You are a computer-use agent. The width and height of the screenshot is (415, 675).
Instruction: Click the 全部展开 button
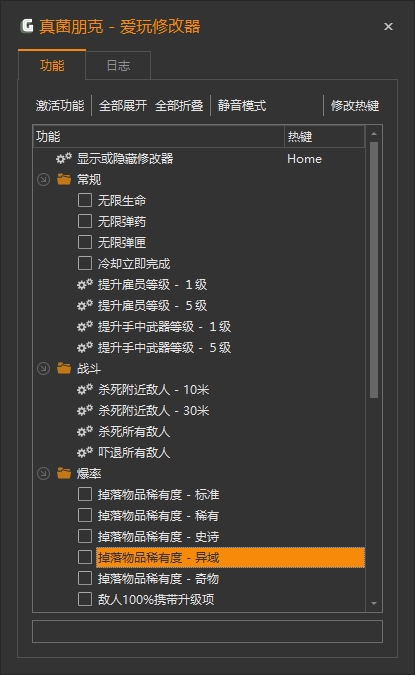(x=123, y=105)
